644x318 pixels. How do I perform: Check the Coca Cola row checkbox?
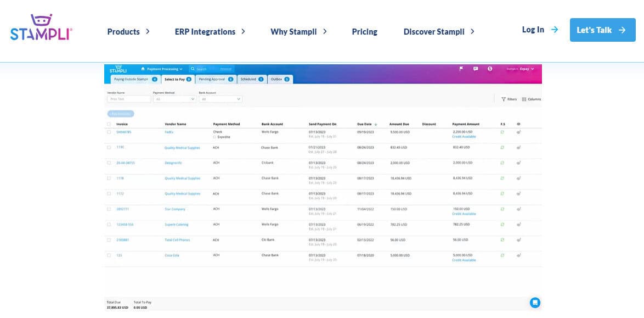109,255
